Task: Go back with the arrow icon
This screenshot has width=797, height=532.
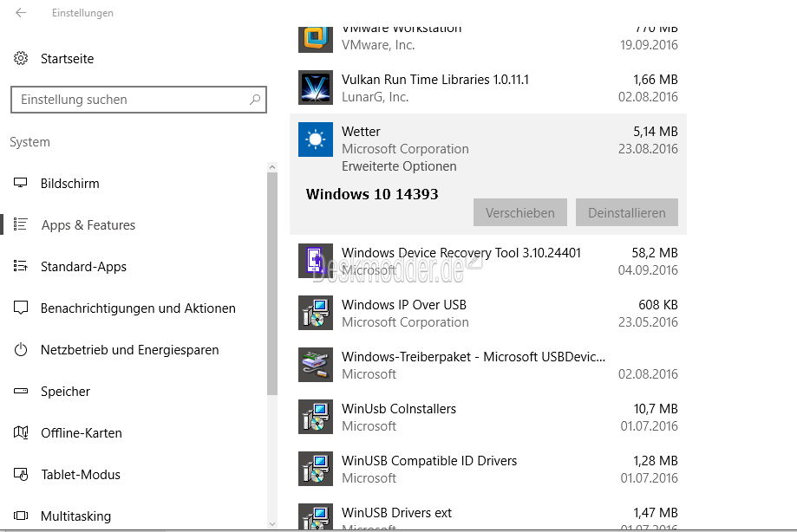Action: (x=21, y=13)
